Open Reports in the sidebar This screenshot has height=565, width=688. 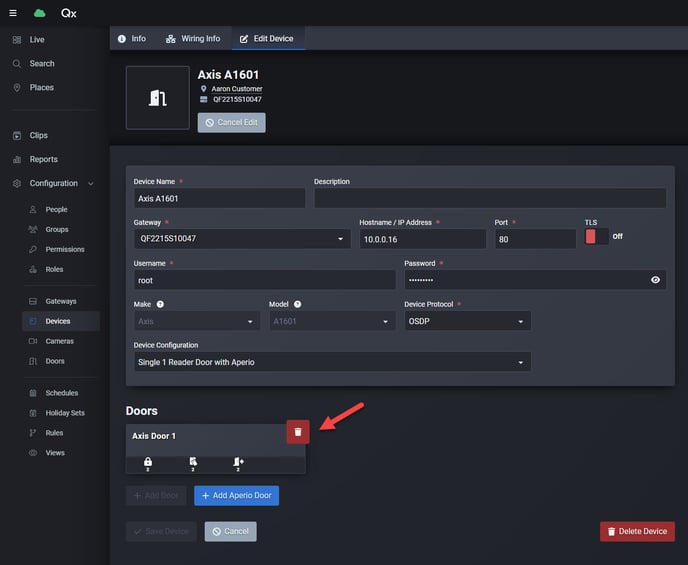click(43, 159)
